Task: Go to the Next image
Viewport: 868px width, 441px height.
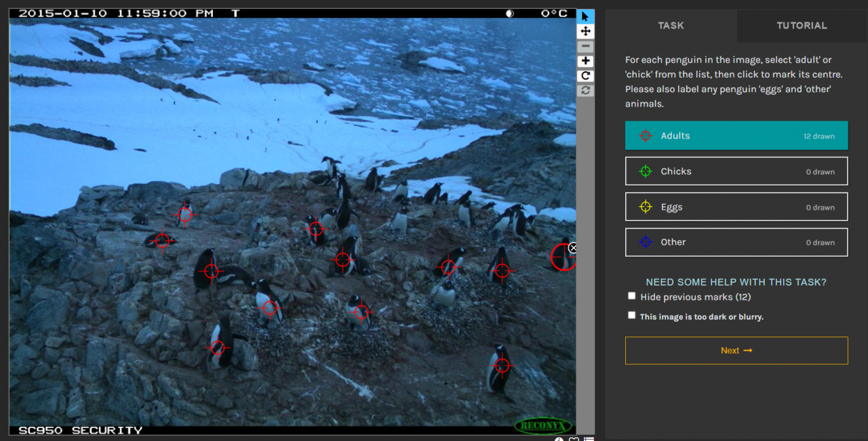Action: click(x=736, y=351)
